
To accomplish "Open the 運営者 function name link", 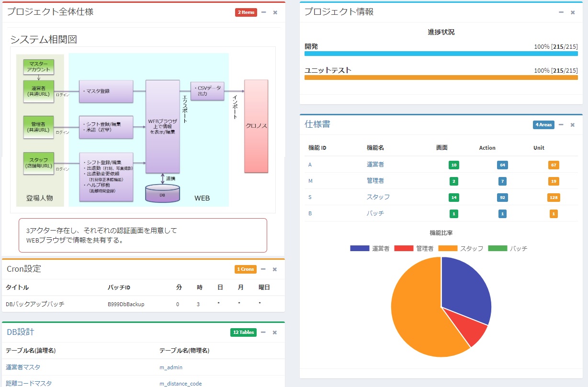I will pyautogui.click(x=375, y=165).
